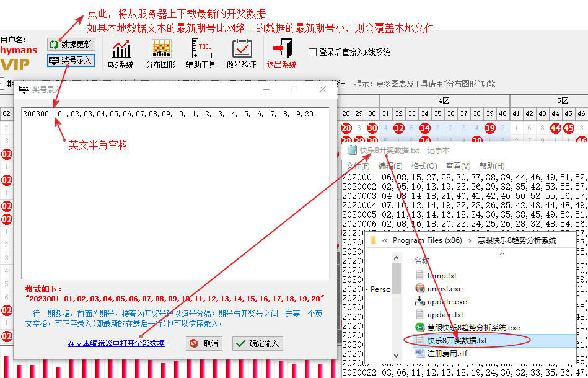The width and height of the screenshot is (588, 378).
Task: Open the K线系统 chart tool
Action: (120, 53)
